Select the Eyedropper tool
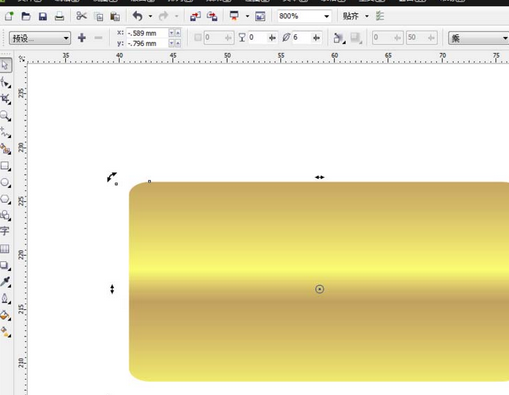 click(5, 281)
